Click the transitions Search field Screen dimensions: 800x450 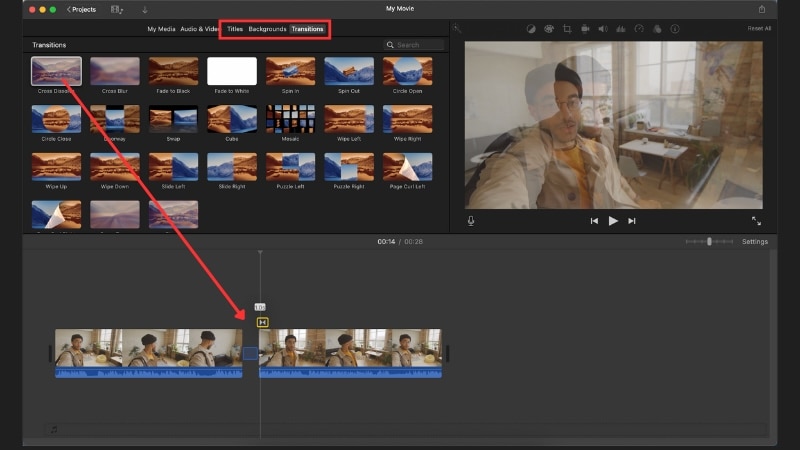[x=414, y=45]
